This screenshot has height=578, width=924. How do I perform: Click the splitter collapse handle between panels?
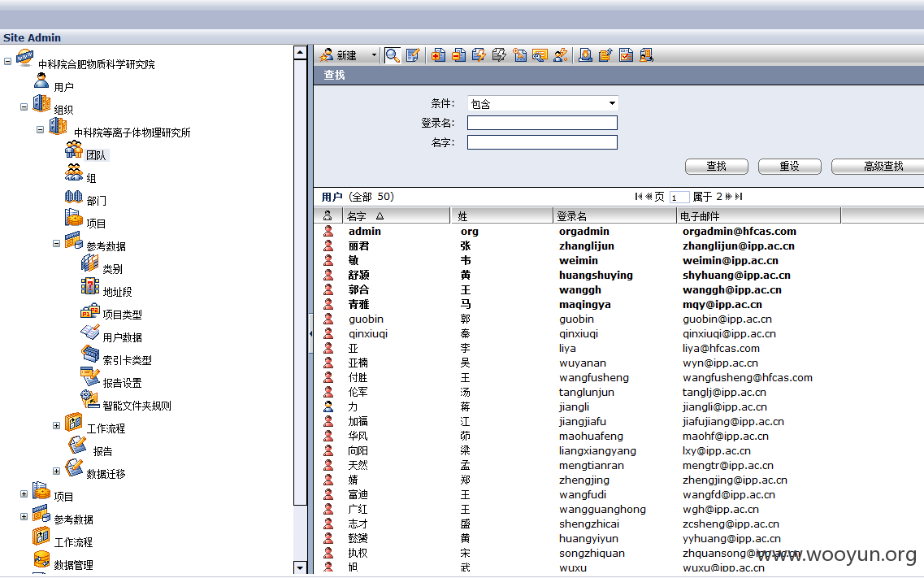point(310,333)
